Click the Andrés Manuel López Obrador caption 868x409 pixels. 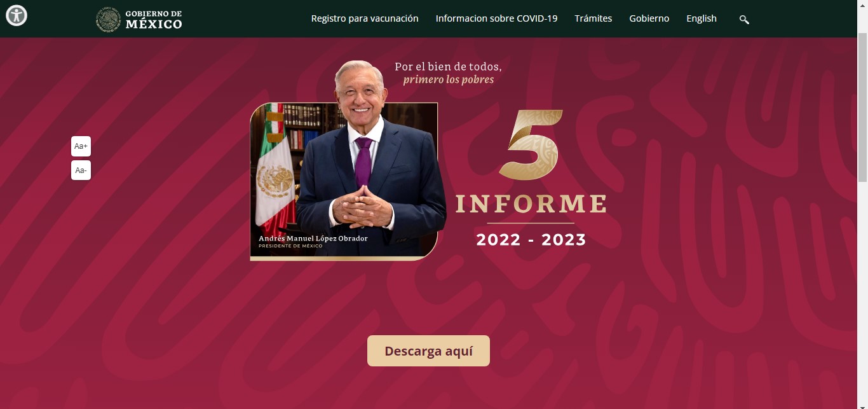313,239
